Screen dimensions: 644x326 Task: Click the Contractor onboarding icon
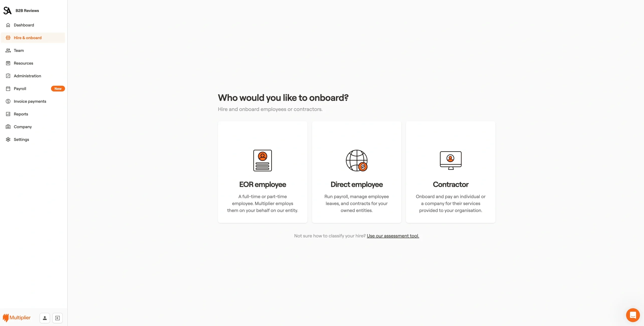click(450, 159)
